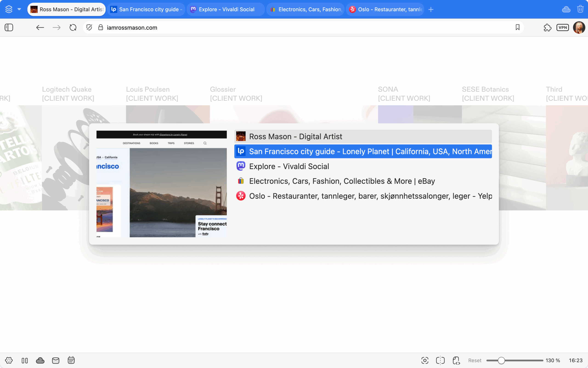588x368 pixels.
Task: Open the tile page split icon
Action: tap(440, 360)
